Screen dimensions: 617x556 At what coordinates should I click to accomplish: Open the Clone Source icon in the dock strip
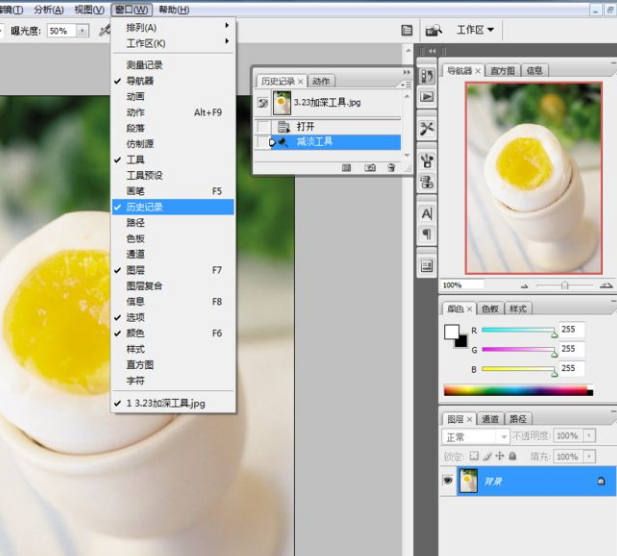pyautogui.click(x=427, y=181)
